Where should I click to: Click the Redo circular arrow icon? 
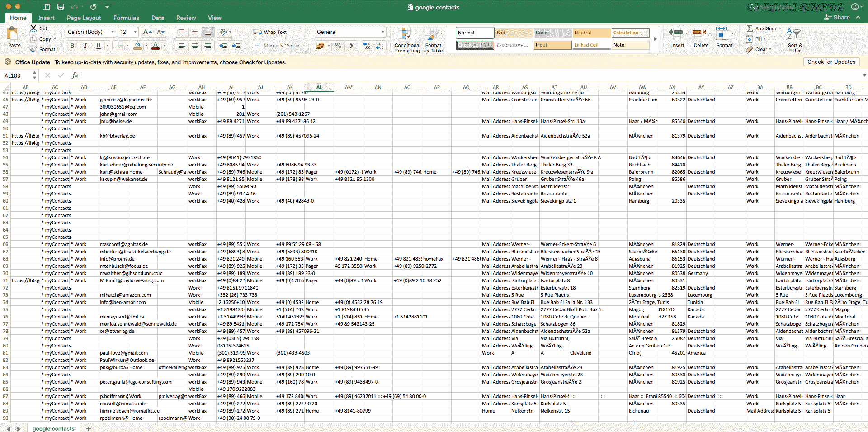(x=93, y=7)
